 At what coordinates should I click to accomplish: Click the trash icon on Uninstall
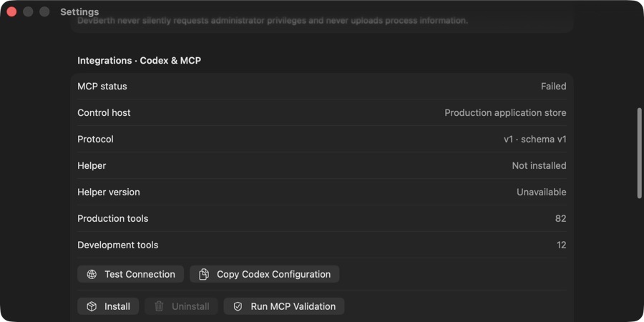[x=159, y=307]
